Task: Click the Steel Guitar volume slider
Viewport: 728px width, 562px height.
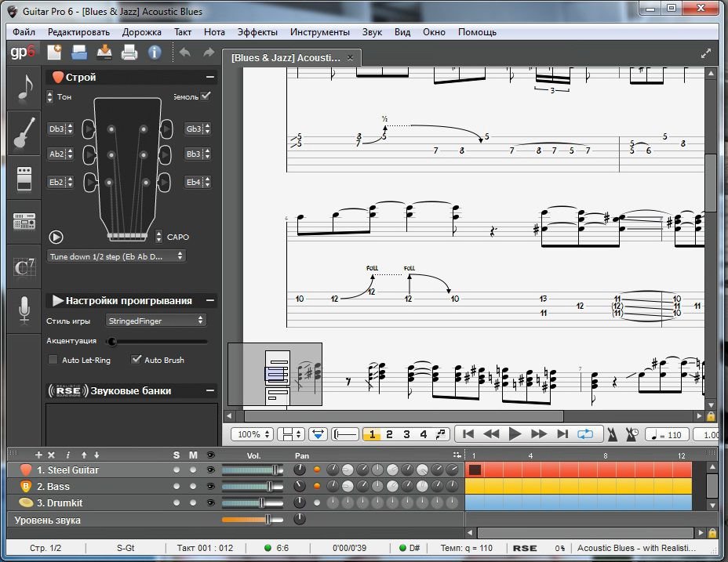Action: pyautogui.click(x=253, y=470)
